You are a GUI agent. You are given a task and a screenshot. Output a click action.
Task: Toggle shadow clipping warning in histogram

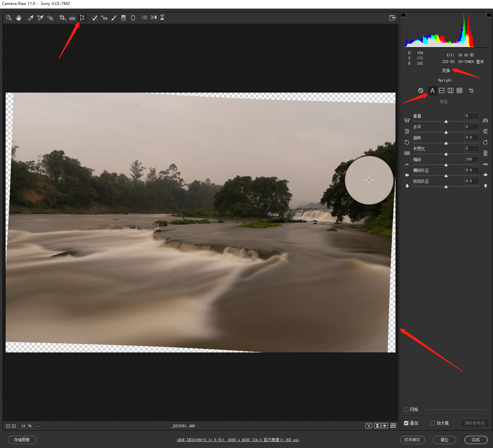403,15
